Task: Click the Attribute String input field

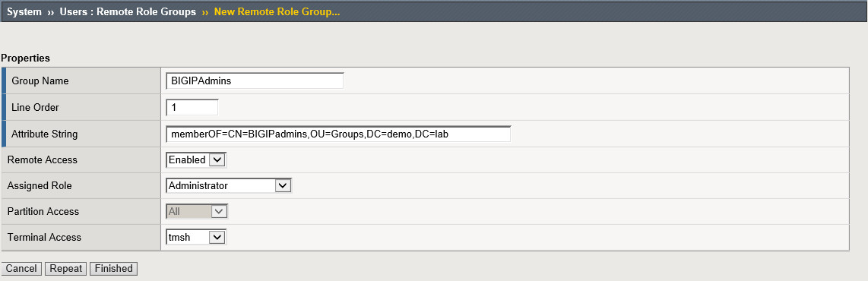Action: pos(338,134)
